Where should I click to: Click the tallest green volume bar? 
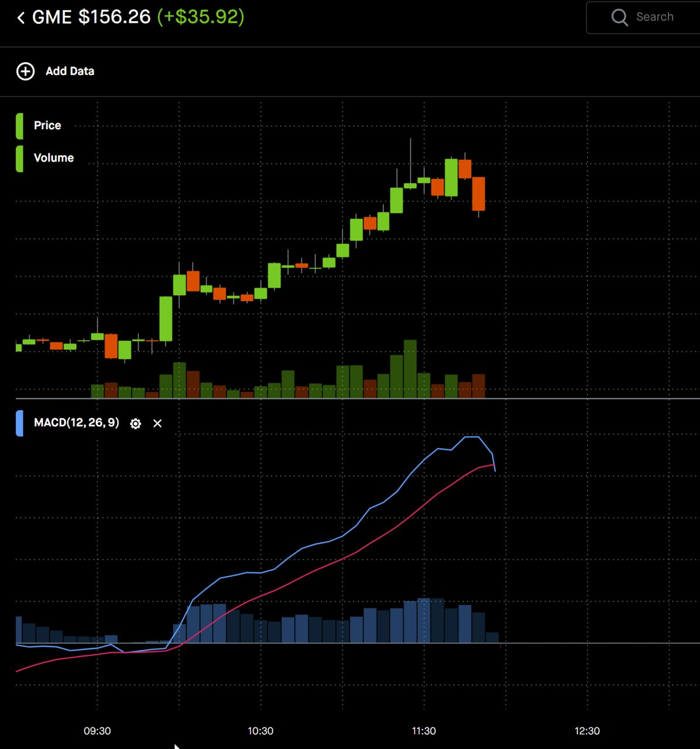click(x=410, y=369)
